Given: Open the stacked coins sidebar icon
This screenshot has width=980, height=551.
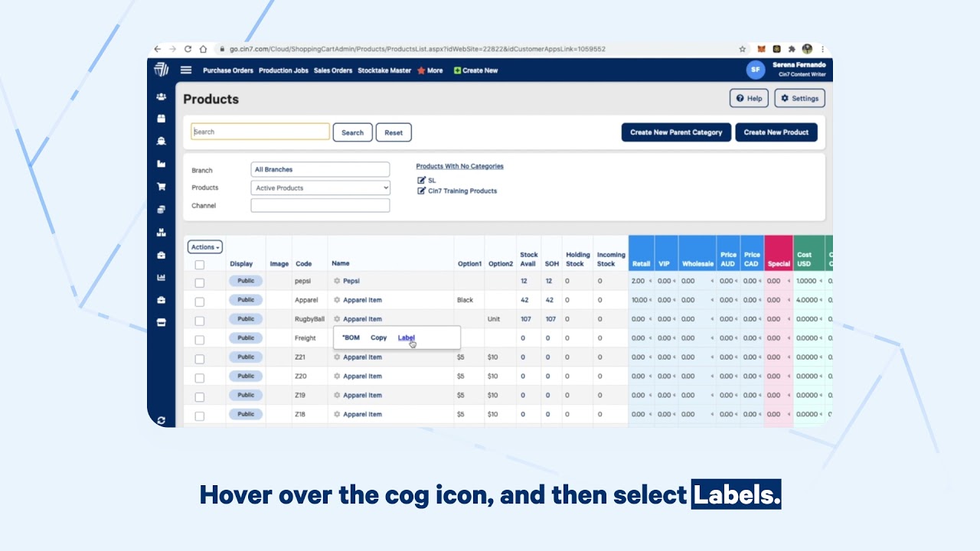Looking at the screenshot, I should (161, 209).
